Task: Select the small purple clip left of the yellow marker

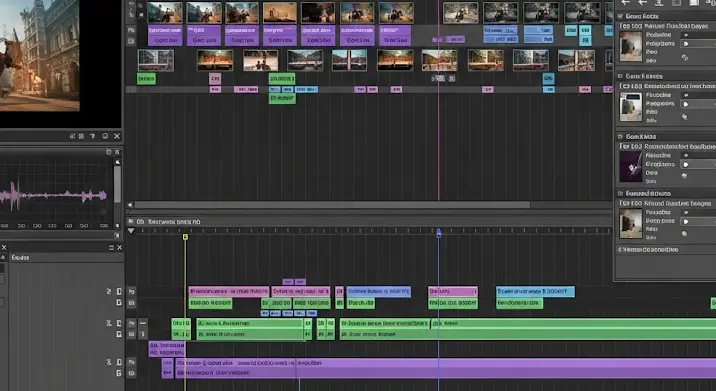Action: [166, 349]
